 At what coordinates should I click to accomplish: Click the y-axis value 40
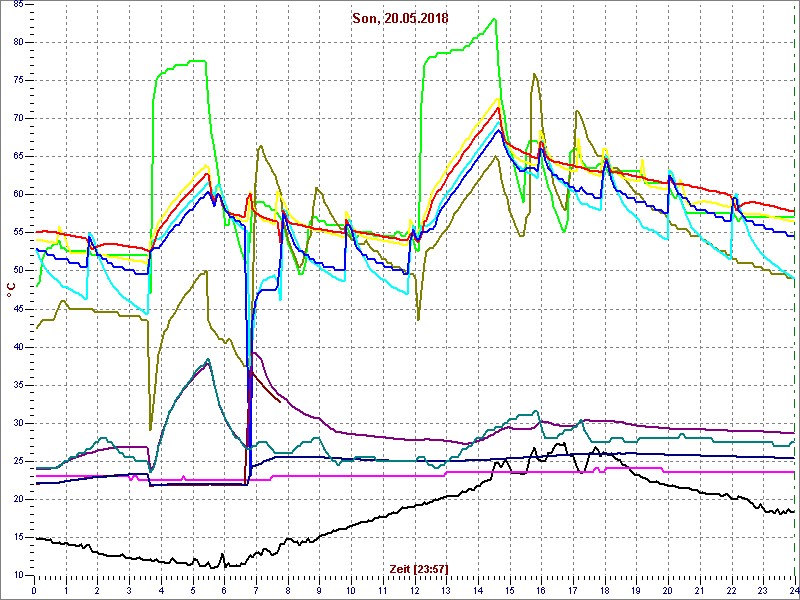[17, 347]
